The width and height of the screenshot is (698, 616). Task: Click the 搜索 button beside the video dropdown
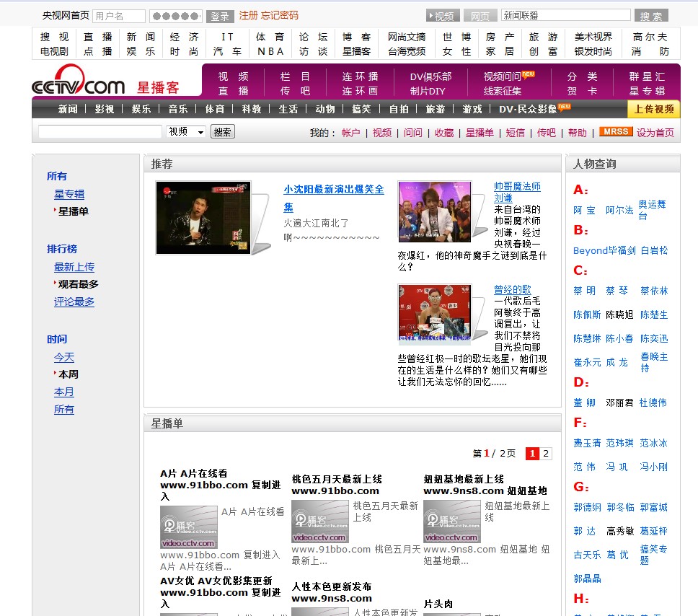coord(222,132)
